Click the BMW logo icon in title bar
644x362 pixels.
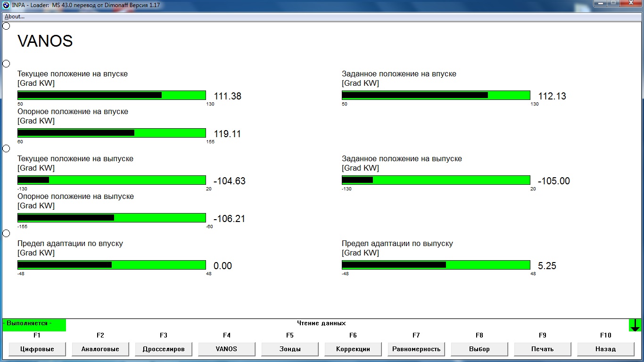6,5
